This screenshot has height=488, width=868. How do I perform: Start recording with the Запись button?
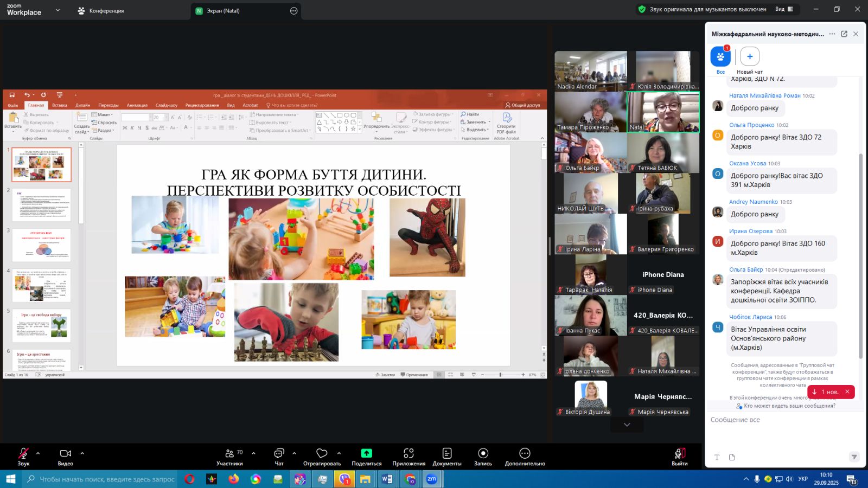pos(483,455)
